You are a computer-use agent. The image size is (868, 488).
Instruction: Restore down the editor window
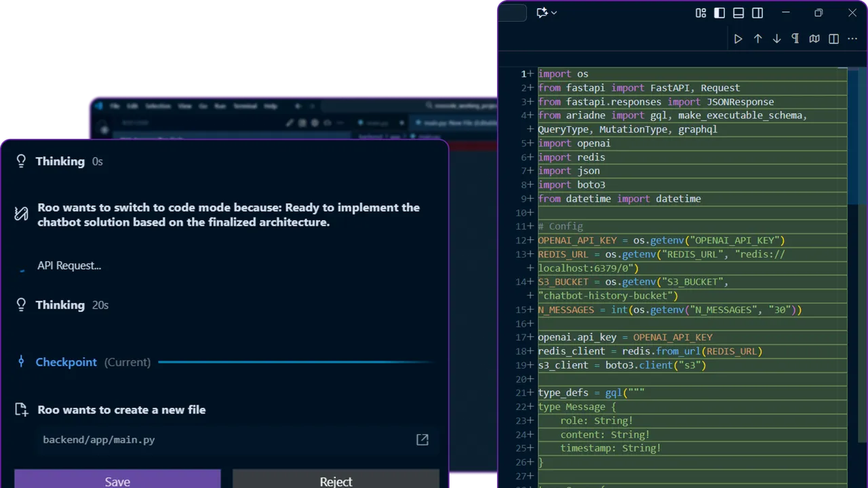(x=818, y=13)
